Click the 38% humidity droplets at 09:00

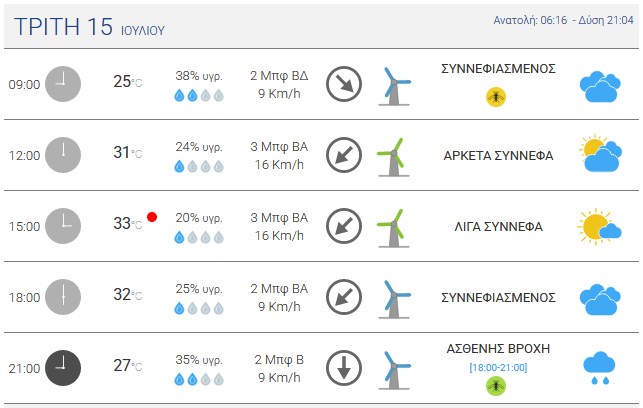coord(199,95)
